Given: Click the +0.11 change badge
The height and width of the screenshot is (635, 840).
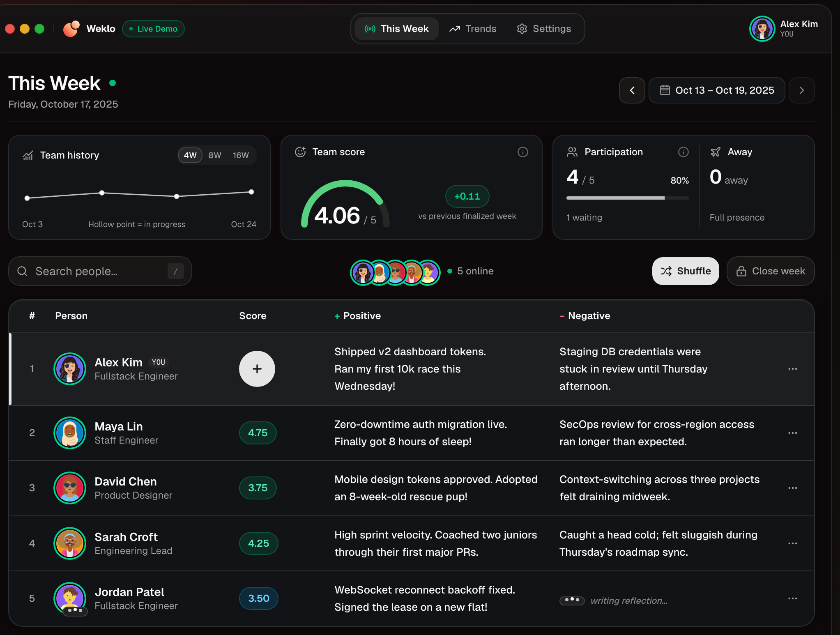Looking at the screenshot, I should (467, 196).
